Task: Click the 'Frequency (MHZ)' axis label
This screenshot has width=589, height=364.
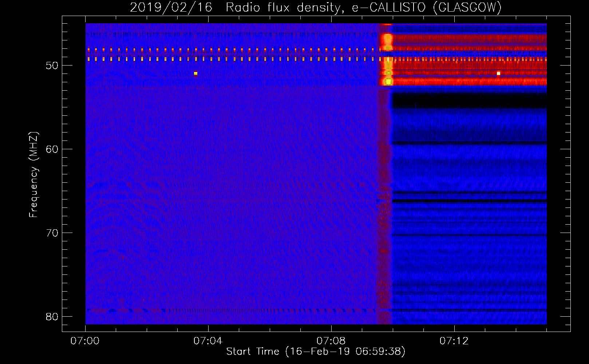Action: tap(33, 175)
